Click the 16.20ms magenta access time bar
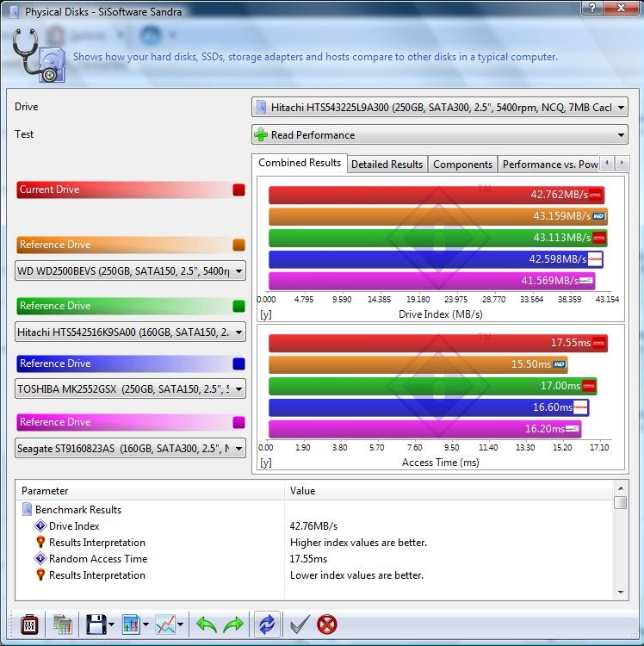Screen dimensions: 644x646 tap(425, 429)
